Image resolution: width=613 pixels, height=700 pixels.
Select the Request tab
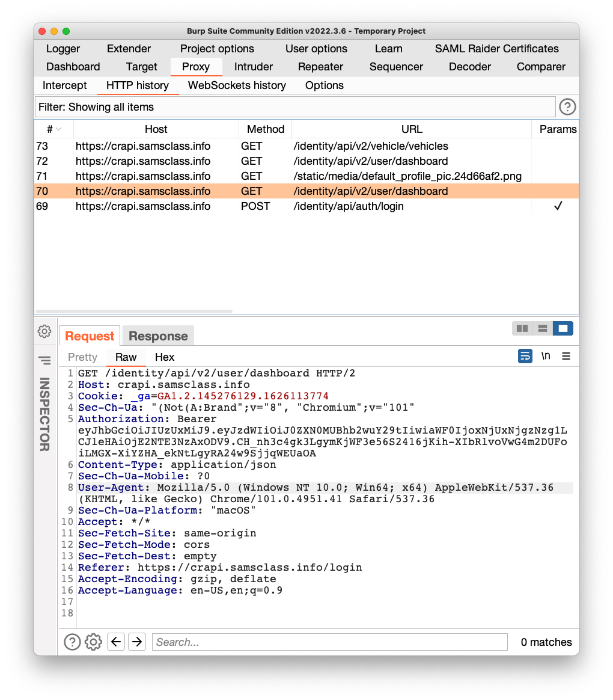point(90,336)
